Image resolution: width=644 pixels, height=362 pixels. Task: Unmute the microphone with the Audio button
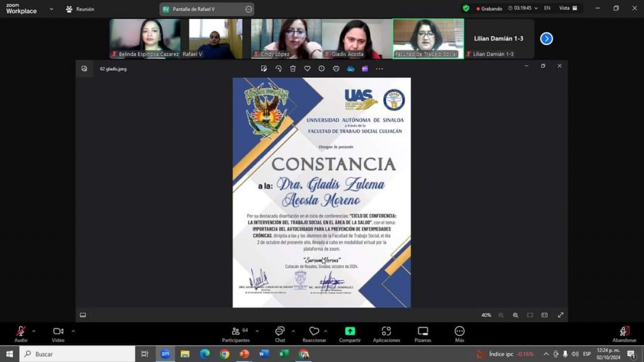(21, 333)
